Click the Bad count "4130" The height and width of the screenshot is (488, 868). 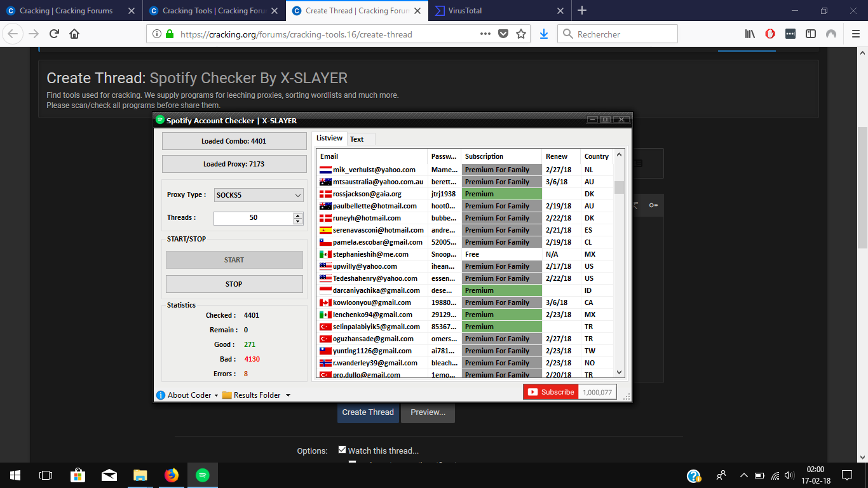[x=252, y=359]
